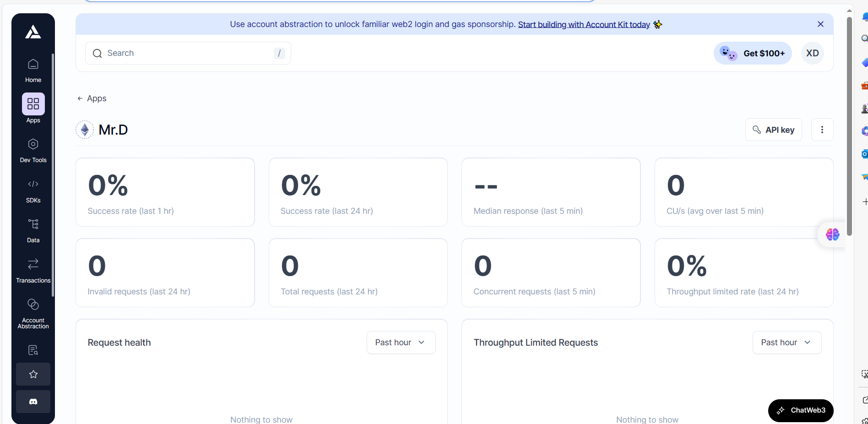
Task: Click the Request health heading
Action: pos(119,342)
